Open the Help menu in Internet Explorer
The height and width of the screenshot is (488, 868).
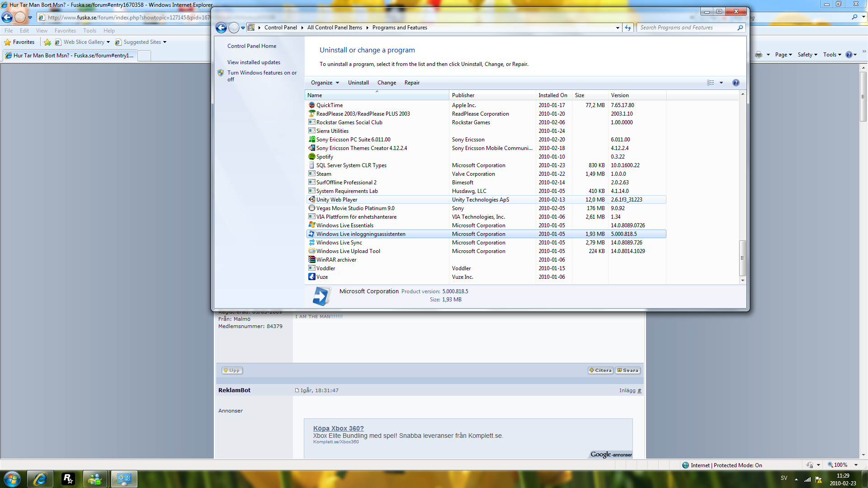[x=109, y=31]
